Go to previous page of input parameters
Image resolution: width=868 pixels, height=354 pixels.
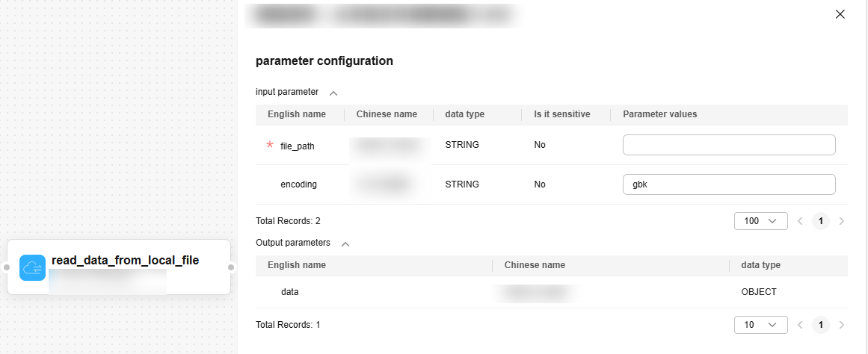[x=800, y=221]
